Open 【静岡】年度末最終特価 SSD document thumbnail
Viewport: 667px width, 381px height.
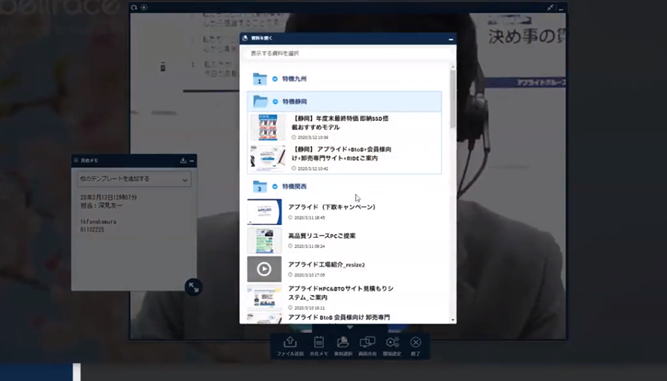[268, 127]
